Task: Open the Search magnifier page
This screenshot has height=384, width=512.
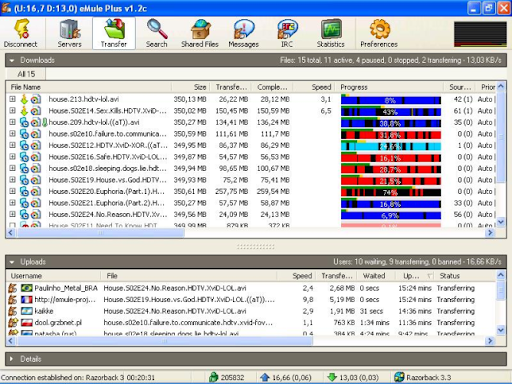Action: (x=157, y=33)
